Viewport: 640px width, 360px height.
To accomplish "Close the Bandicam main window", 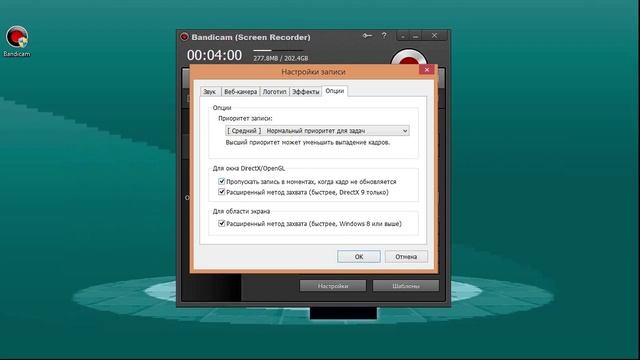I will point(434,36).
